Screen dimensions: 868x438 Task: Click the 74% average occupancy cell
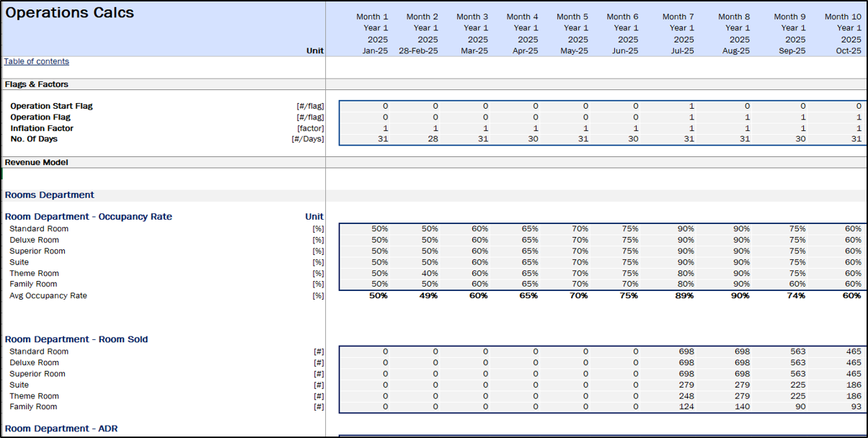click(786, 296)
